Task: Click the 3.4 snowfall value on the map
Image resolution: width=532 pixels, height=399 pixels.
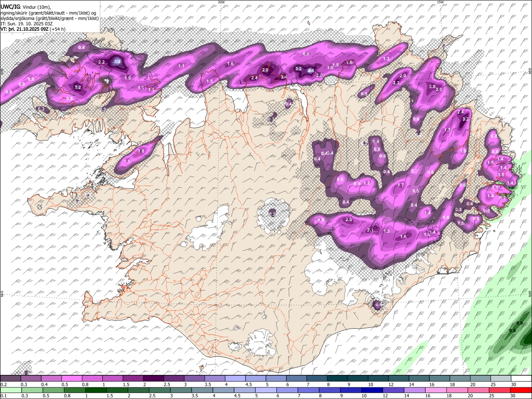Action: tap(284, 77)
